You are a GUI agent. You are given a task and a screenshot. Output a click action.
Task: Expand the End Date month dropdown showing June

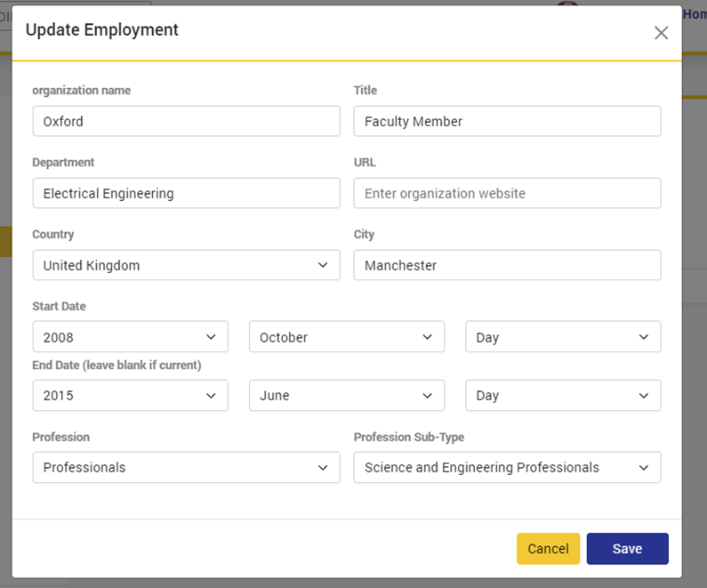347,396
